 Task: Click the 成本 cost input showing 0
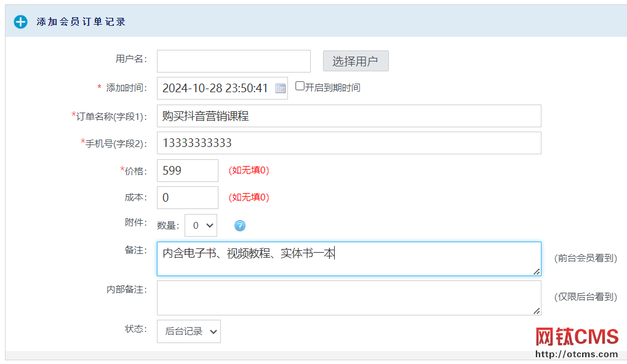click(x=186, y=197)
